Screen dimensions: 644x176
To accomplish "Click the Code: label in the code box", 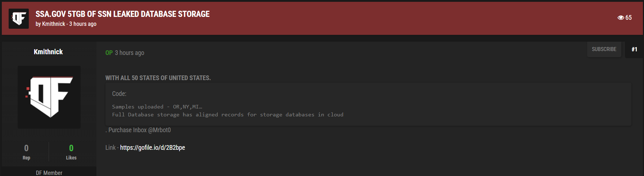I will (119, 94).
